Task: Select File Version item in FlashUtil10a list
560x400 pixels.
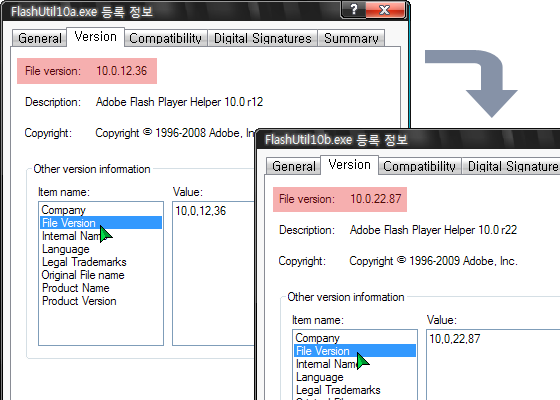Action: pyautogui.click(x=101, y=223)
